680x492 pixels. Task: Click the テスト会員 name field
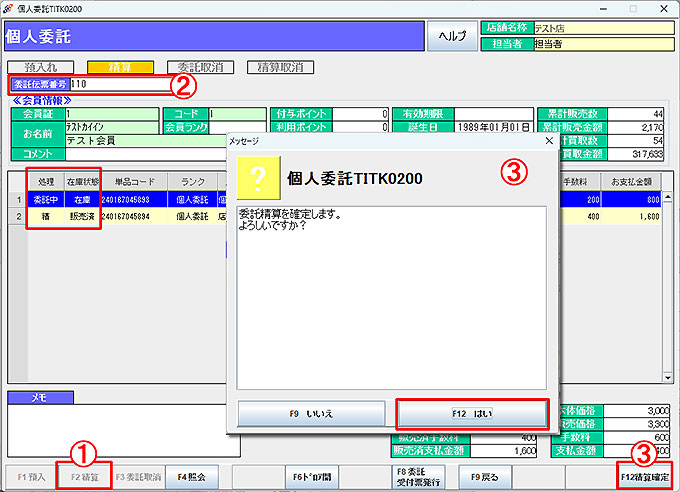[x=146, y=141]
